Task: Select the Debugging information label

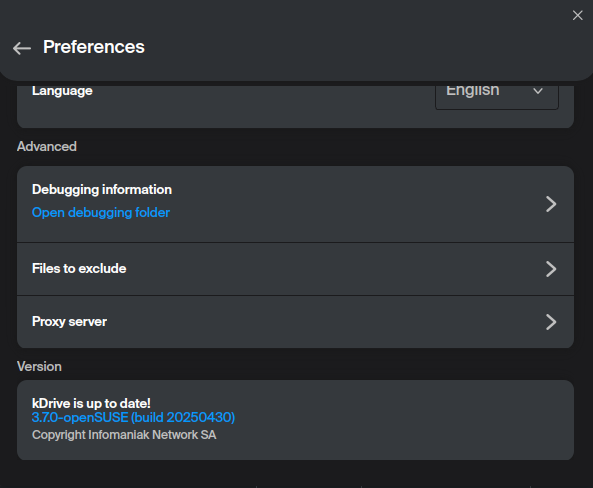Action: [x=102, y=190]
